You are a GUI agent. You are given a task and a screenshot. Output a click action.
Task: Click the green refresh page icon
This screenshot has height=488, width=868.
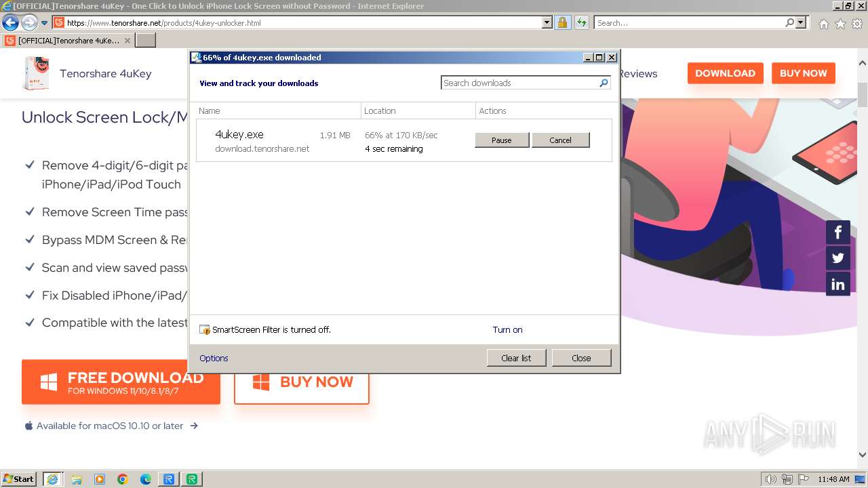[x=581, y=22]
